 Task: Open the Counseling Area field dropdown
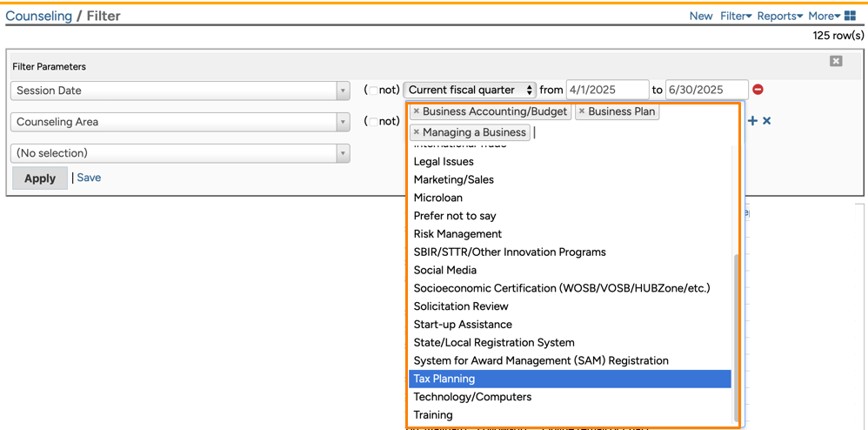coord(343,122)
